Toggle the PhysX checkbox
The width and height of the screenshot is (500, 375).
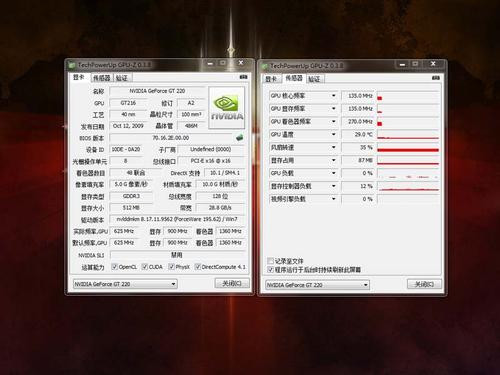[x=172, y=267]
